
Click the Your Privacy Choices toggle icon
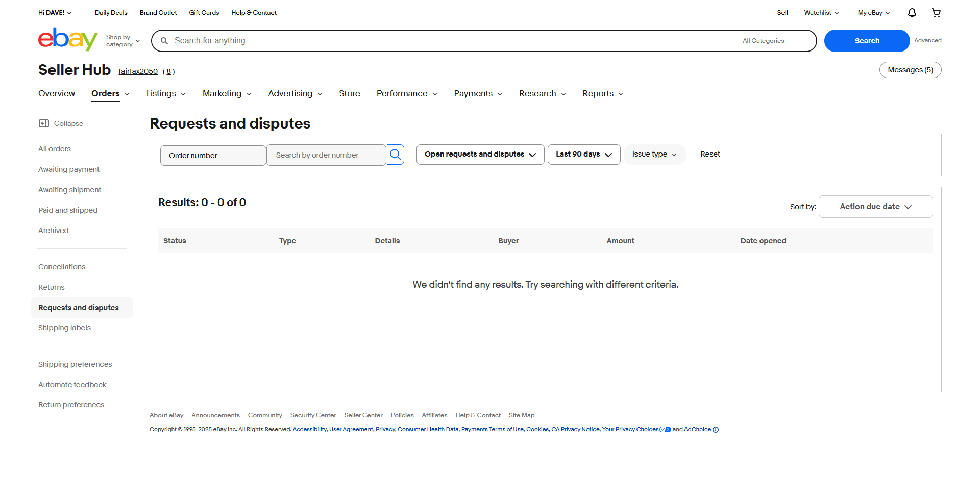click(665, 430)
